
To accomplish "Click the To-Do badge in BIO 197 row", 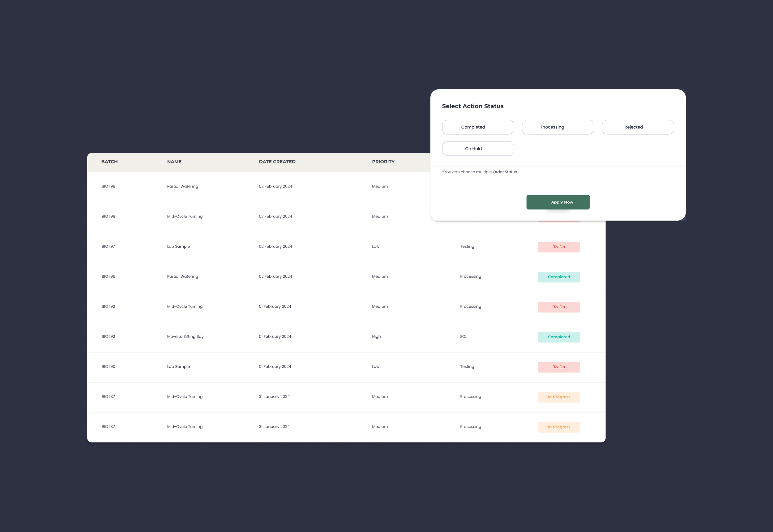I will [559, 247].
